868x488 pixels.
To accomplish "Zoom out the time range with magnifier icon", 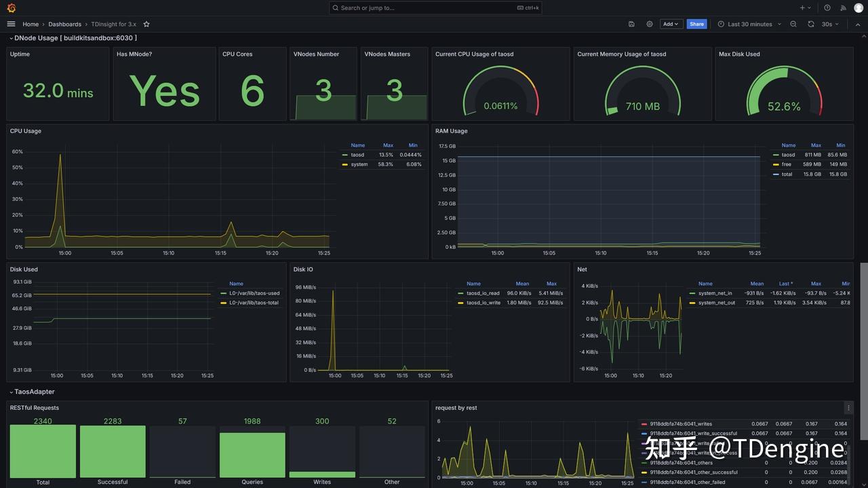I will click(793, 24).
